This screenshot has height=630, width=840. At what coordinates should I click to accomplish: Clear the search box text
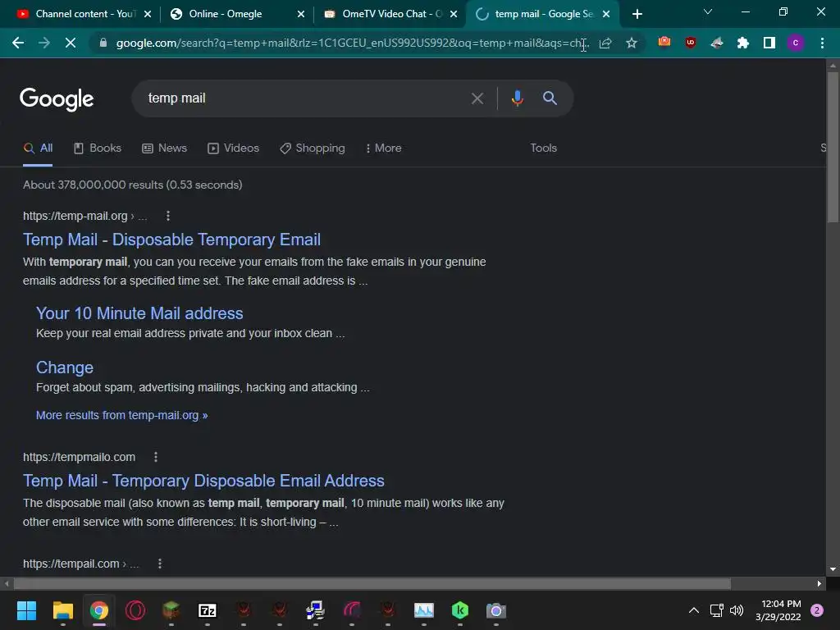click(x=477, y=98)
